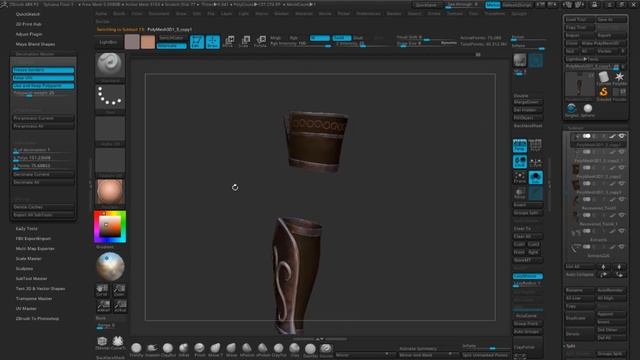The height and width of the screenshot is (360, 640).
Task: Open the material sphere selector
Action: tap(110, 192)
